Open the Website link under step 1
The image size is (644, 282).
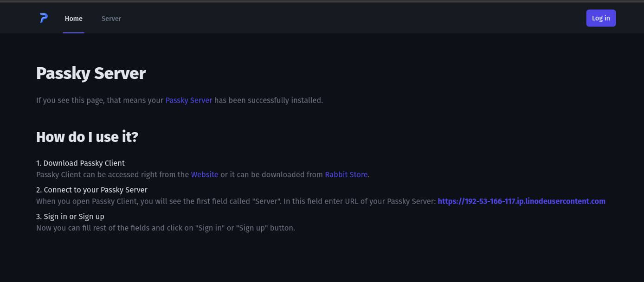[x=204, y=174]
